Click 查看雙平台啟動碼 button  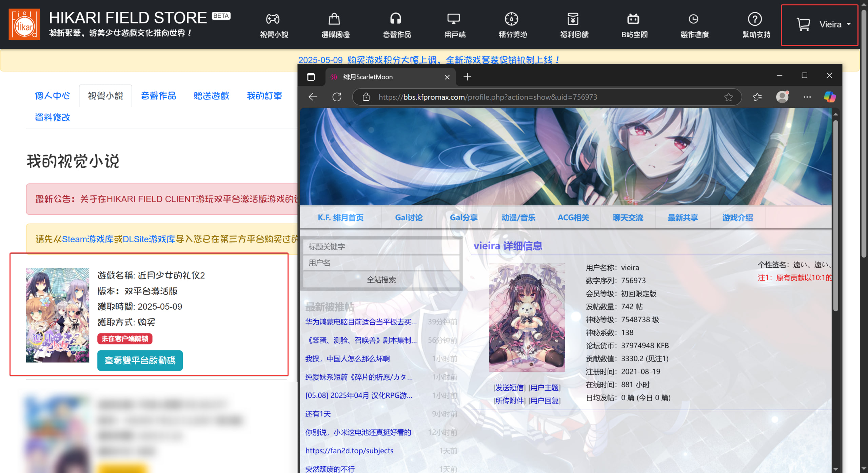(x=140, y=360)
